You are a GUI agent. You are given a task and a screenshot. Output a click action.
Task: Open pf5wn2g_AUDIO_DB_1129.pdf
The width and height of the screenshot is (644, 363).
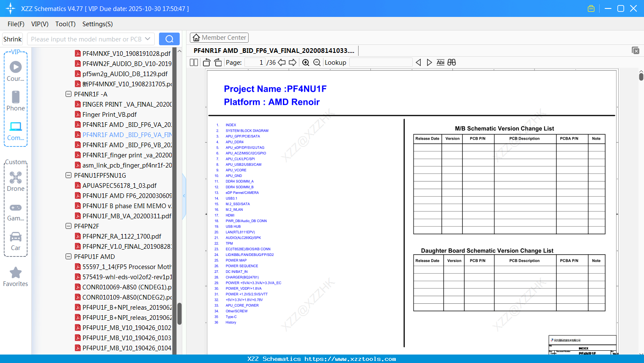[x=125, y=74]
